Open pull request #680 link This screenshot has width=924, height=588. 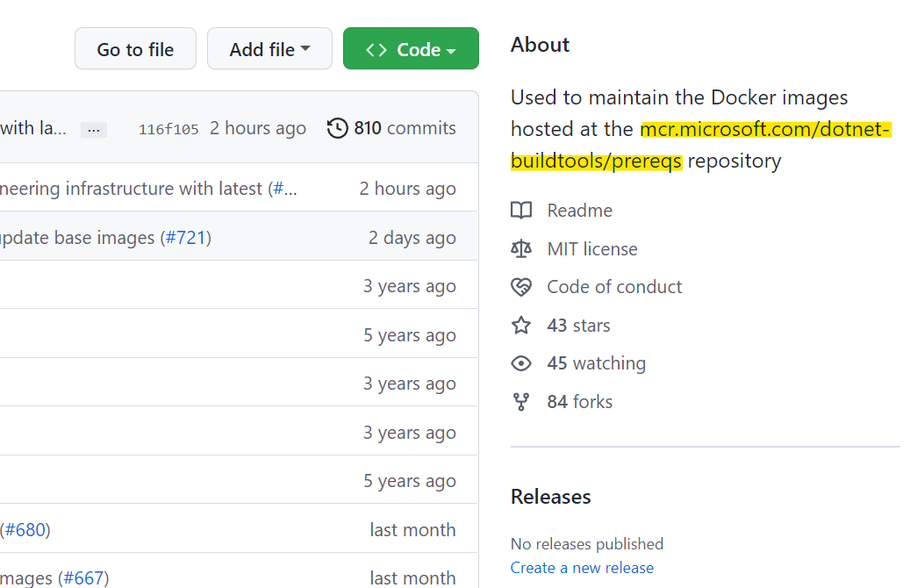[25, 530]
